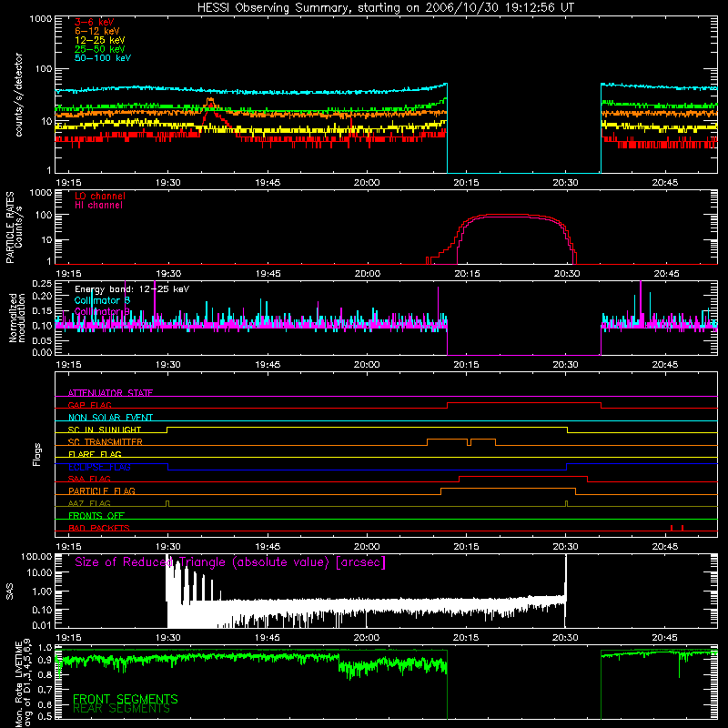Select the SC_IN_SUNLIGHT flag label

[x=105, y=430]
